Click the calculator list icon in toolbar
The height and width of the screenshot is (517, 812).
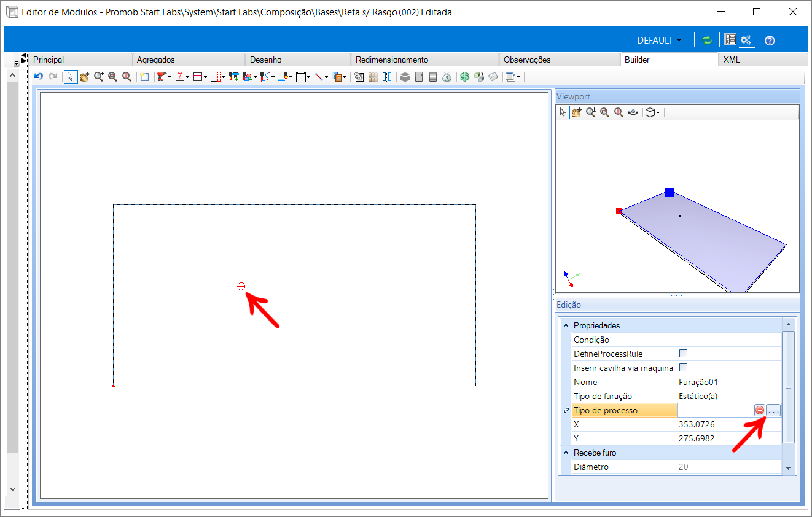point(359,77)
